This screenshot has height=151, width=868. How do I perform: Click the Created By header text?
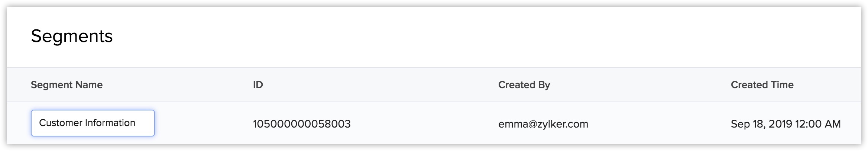[x=524, y=85]
